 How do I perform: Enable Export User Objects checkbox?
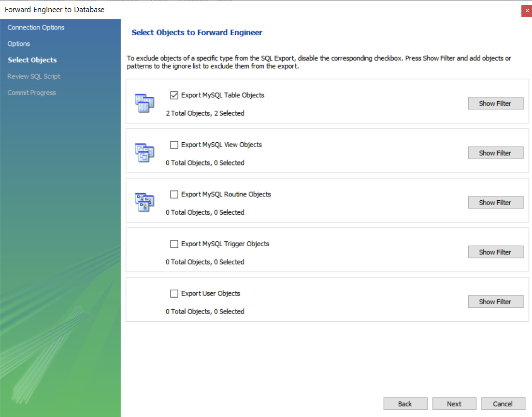pos(174,294)
